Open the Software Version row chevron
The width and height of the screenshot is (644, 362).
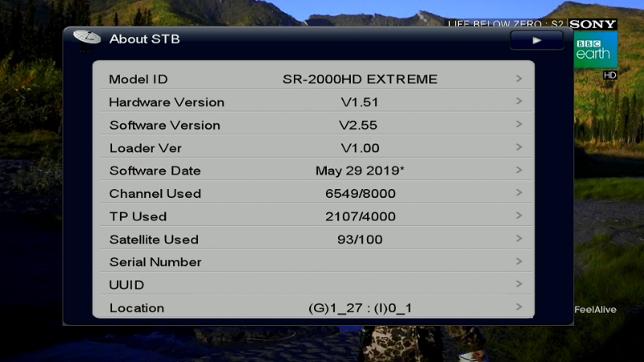[519, 124]
